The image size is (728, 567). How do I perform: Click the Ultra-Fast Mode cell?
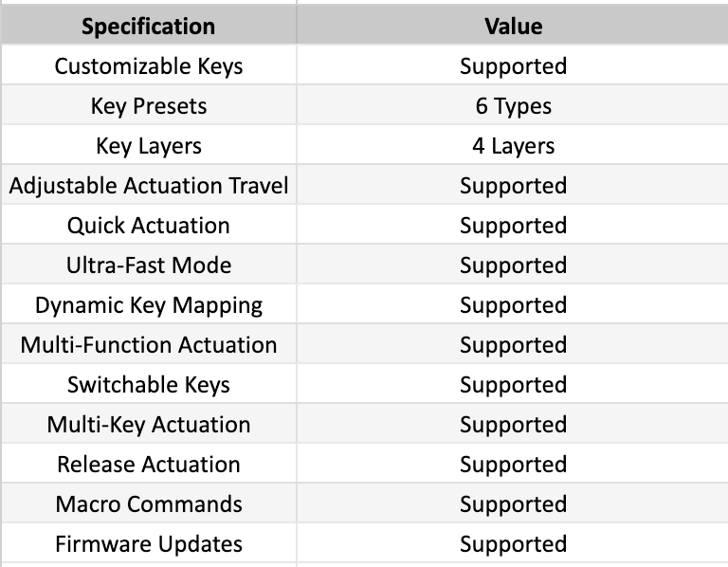click(x=148, y=265)
